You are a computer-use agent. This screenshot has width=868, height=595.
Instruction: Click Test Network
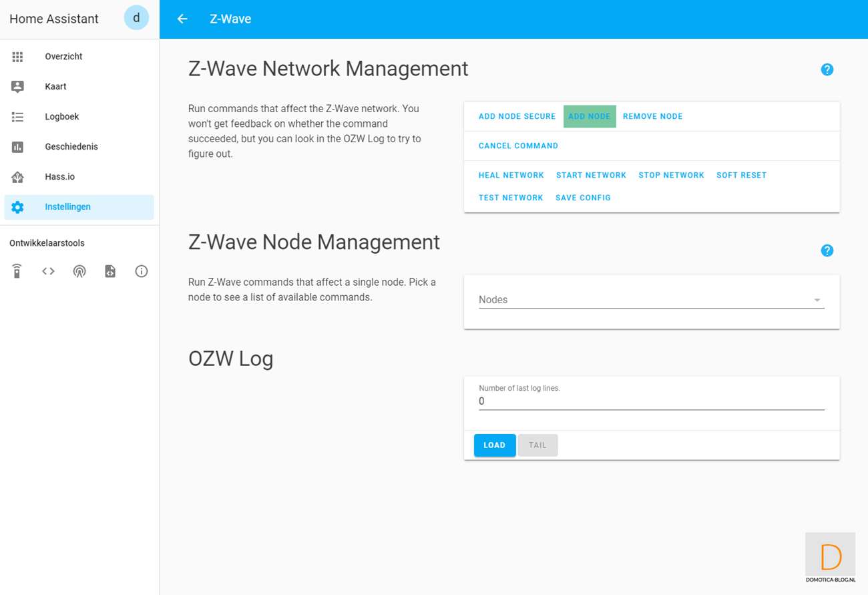511,198
